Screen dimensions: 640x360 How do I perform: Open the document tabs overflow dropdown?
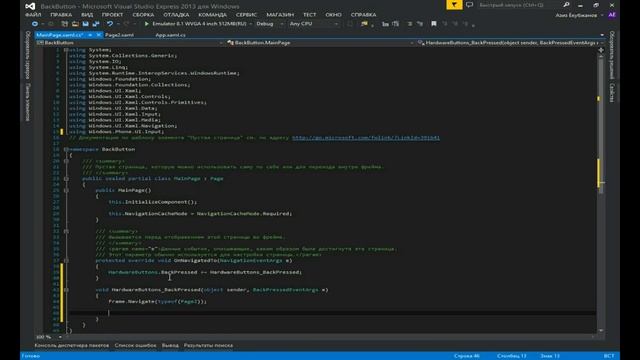click(x=602, y=35)
